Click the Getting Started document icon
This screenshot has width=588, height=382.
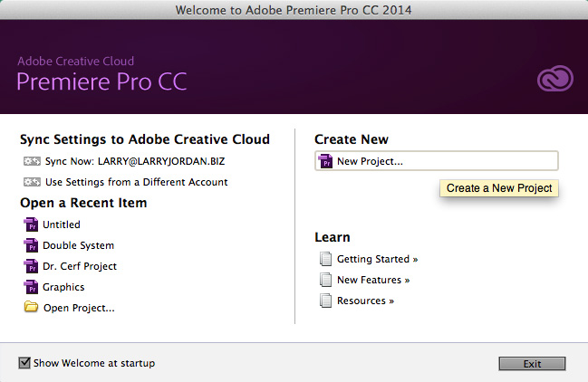click(x=325, y=259)
